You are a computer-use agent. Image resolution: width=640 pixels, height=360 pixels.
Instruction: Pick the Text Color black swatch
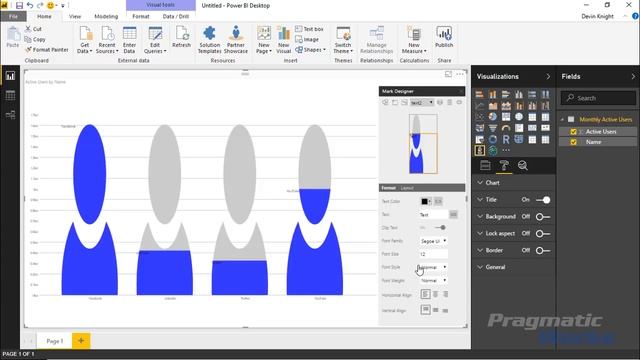tap(424, 201)
